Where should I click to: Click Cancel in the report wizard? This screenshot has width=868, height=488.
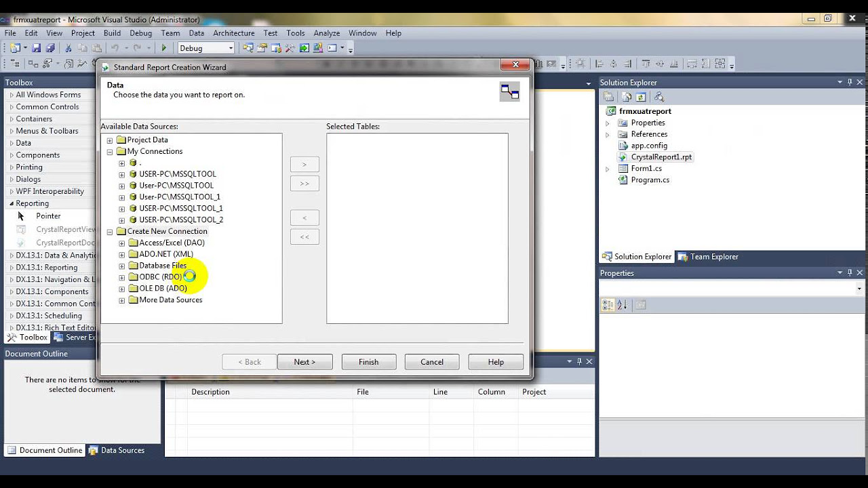click(432, 362)
